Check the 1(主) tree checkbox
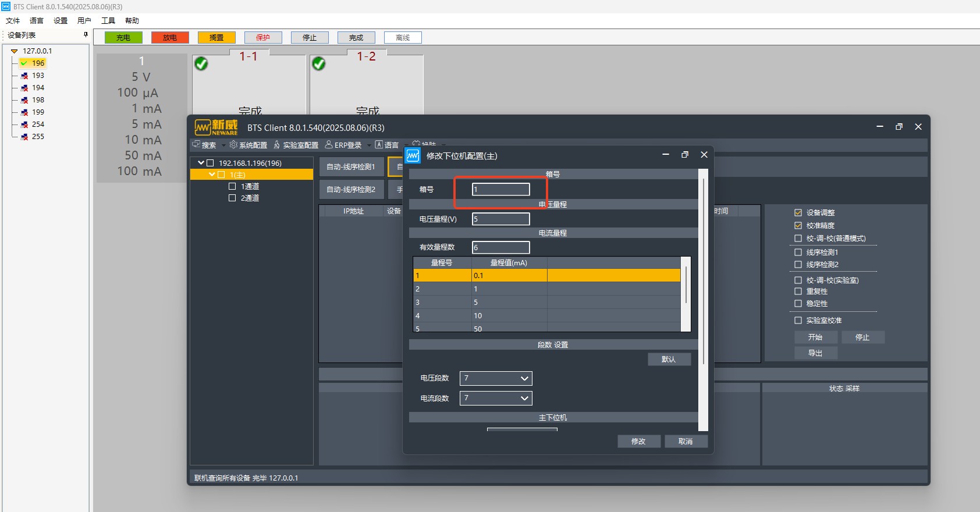 pyautogui.click(x=221, y=175)
